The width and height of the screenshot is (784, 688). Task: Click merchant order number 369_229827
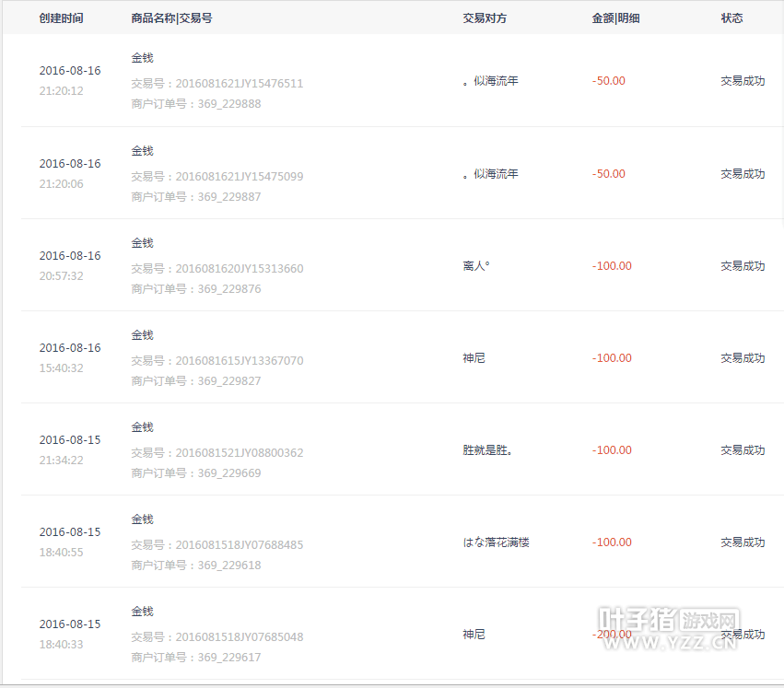(228, 381)
